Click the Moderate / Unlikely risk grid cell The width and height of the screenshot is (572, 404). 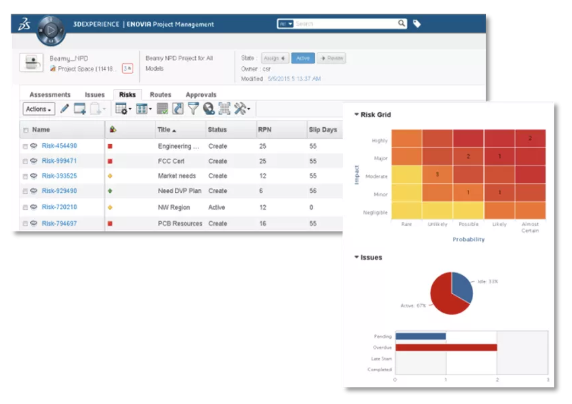[x=437, y=174]
